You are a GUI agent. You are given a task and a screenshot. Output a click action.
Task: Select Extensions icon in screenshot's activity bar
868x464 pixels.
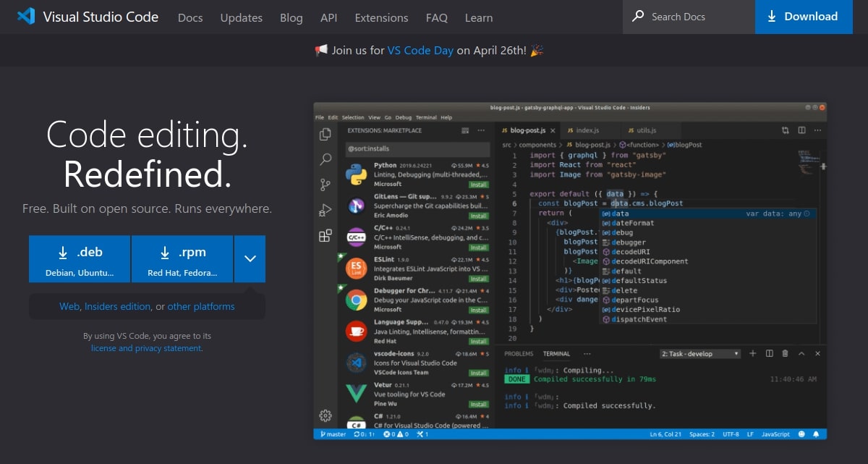coord(325,235)
